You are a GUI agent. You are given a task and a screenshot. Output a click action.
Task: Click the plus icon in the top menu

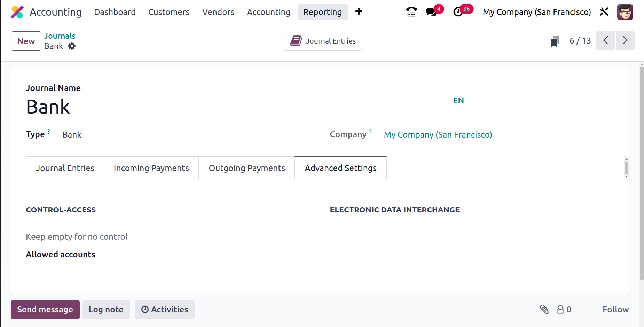(x=359, y=11)
